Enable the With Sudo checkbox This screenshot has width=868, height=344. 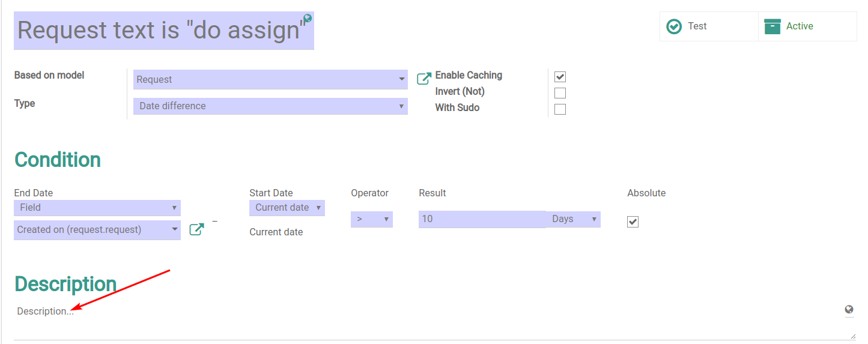[560, 109]
